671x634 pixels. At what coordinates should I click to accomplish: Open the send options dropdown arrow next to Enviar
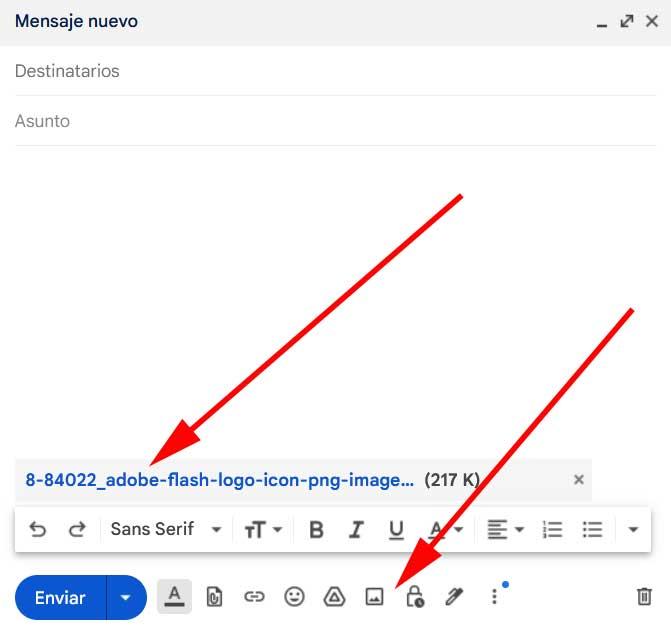click(126, 598)
